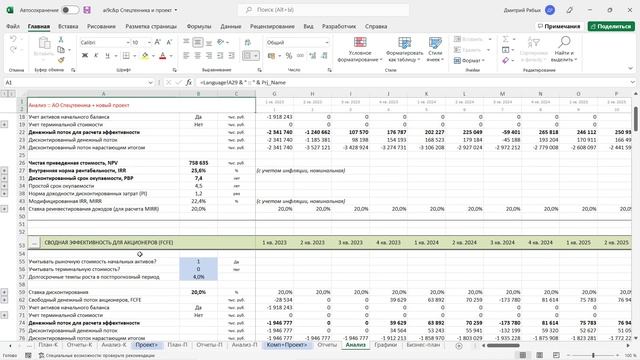This screenshot has width=640, height=360.
Task: Switch to the Вставка ribbon tab
Action: tap(68, 26)
